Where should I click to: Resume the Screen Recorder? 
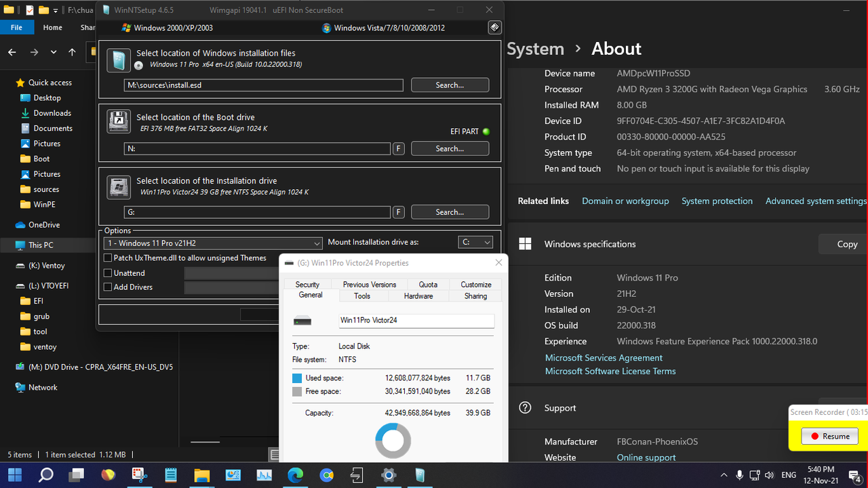(829, 436)
